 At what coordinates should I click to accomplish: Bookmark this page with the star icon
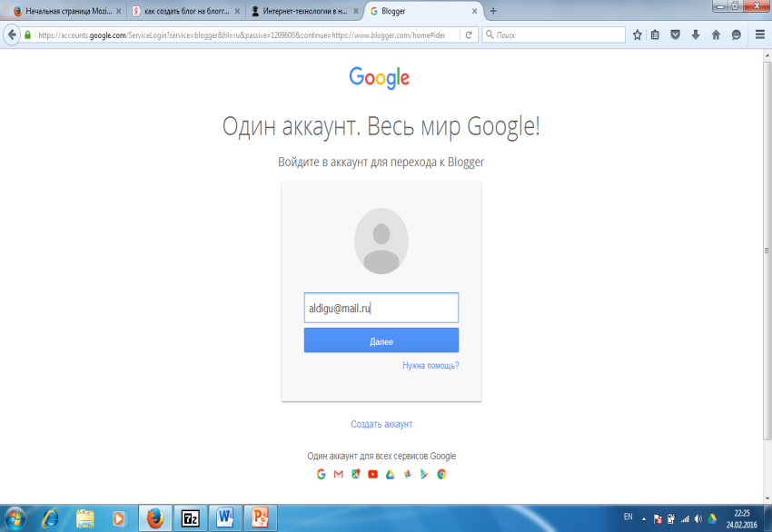click(x=637, y=34)
